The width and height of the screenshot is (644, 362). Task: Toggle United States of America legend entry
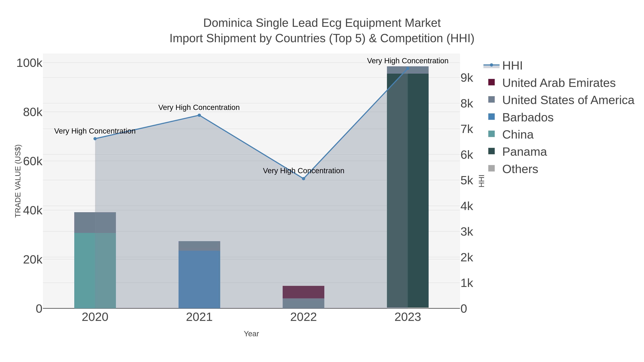point(561,100)
